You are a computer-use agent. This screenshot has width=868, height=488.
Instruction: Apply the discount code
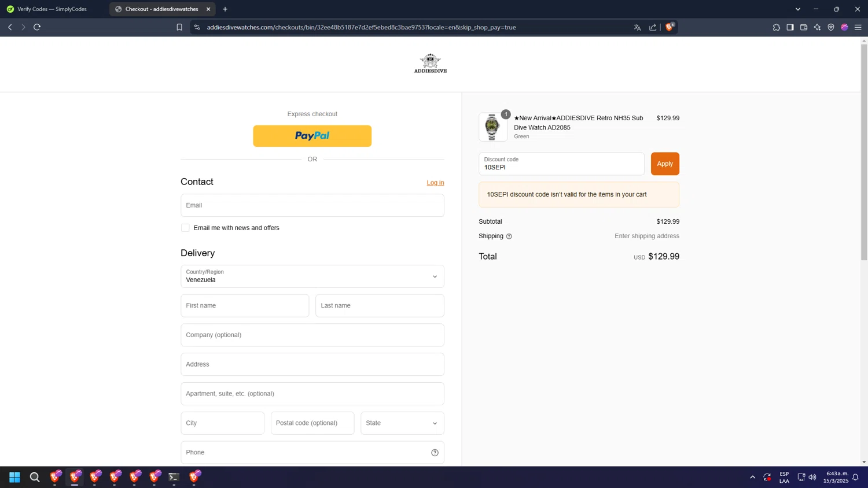point(665,164)
